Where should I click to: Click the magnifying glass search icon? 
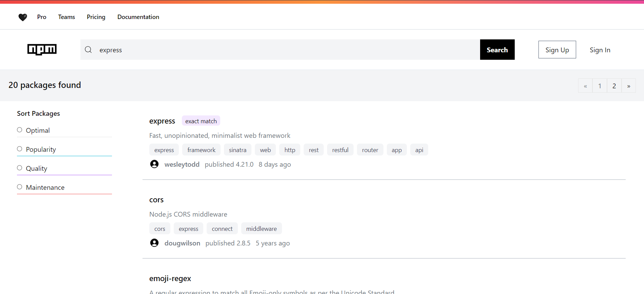[x=88, y=50]
